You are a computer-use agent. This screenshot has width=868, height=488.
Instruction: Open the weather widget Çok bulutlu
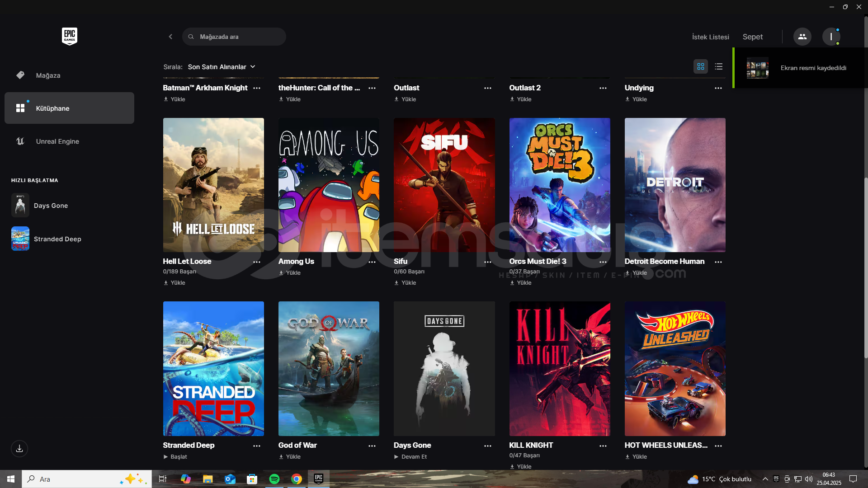click(x=720, y=479)
